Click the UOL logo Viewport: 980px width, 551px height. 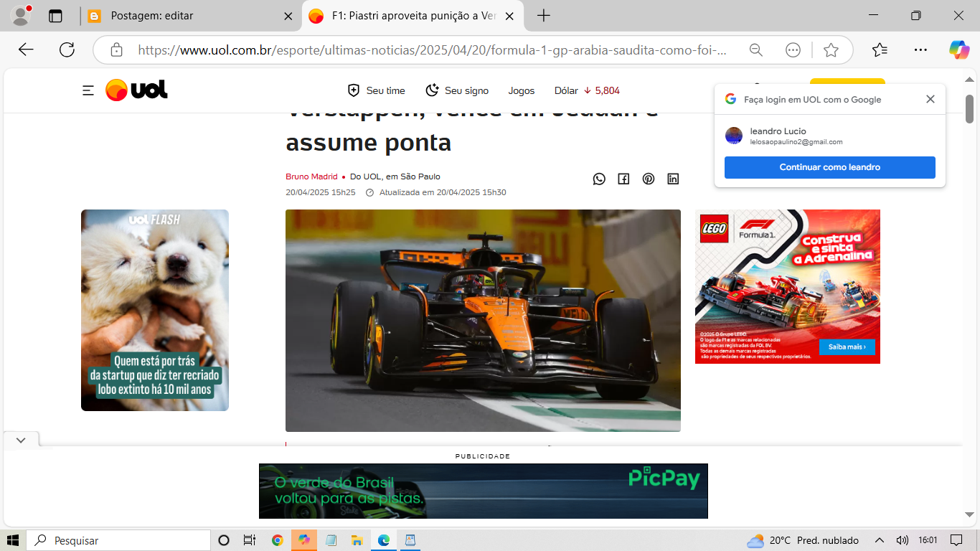click(x=136, y=90)
